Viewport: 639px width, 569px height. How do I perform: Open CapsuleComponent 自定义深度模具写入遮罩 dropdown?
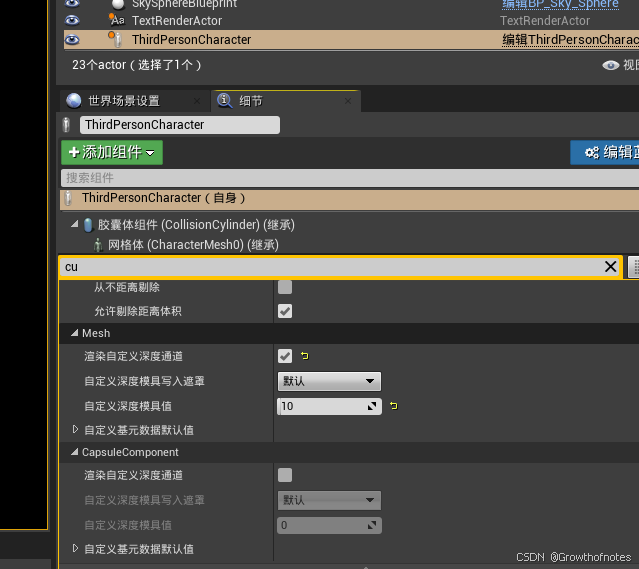click(329, 501)
